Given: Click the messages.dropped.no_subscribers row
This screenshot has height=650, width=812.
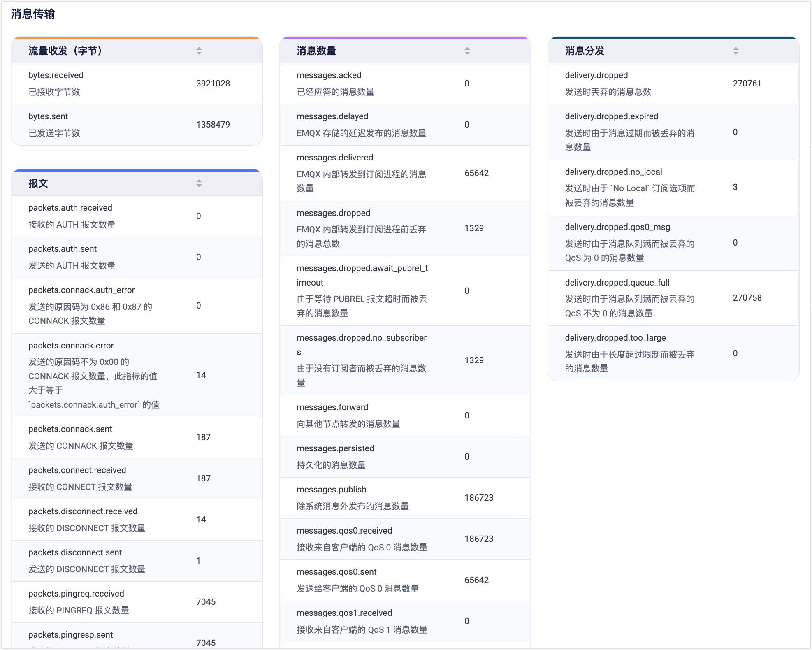Looking at the screenshot, I should tap(405, 360).
